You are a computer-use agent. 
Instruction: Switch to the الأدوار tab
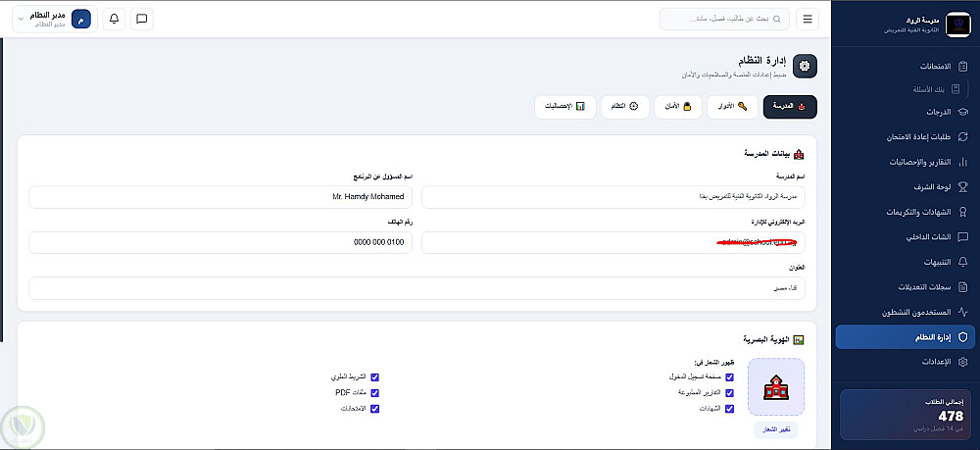pyautogui.click(x=732, y=107)
